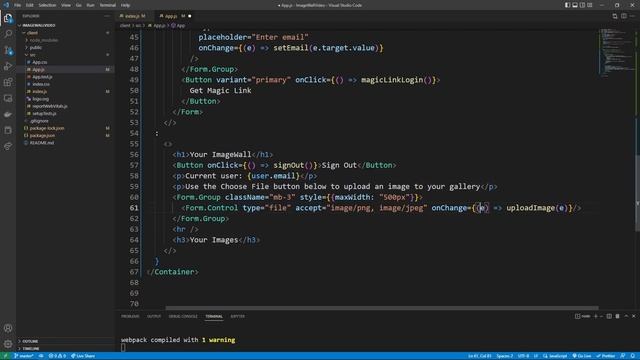Close the bottom terminal panel

coord(633,316)
